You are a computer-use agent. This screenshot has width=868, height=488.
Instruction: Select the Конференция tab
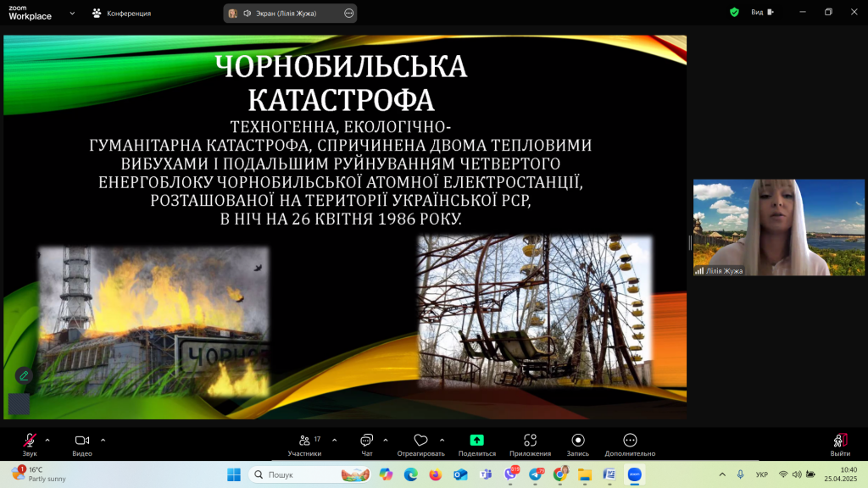(x=121, y=13)
